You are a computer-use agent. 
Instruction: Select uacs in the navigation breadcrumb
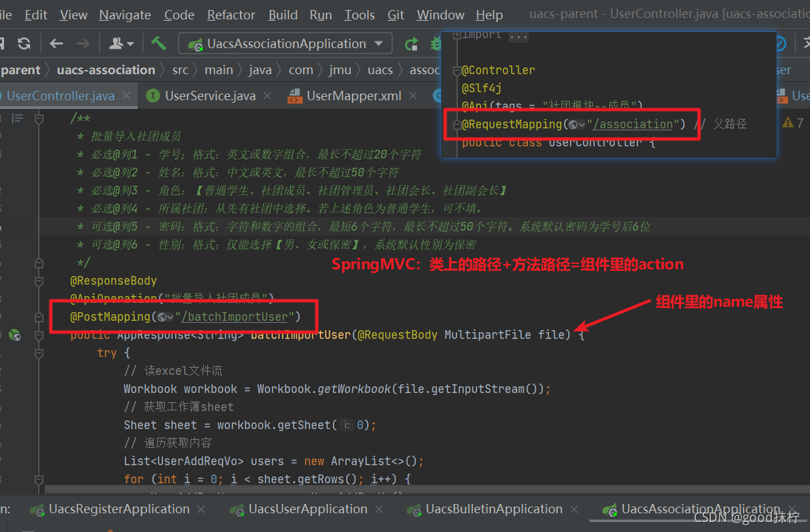click(x=380, y=70)
